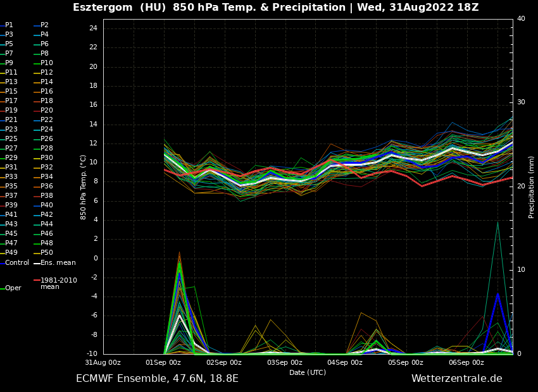Click the ECMWF Ensemble coordinates caption
This screenshot has height=392, width=538.
157,379
